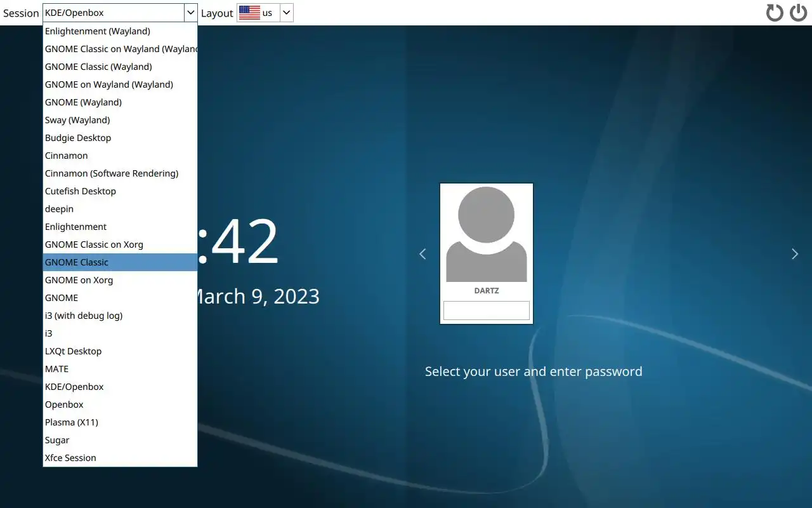Pick GNOME on Xorg session
This screenshot has height=508, width=812.
point(120,280)
